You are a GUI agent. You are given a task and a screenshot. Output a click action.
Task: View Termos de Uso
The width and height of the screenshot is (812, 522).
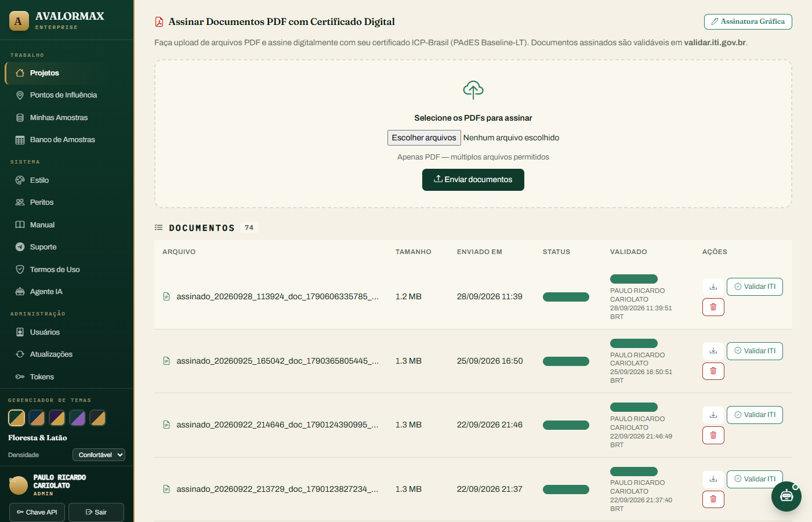(x=67, y=270)
